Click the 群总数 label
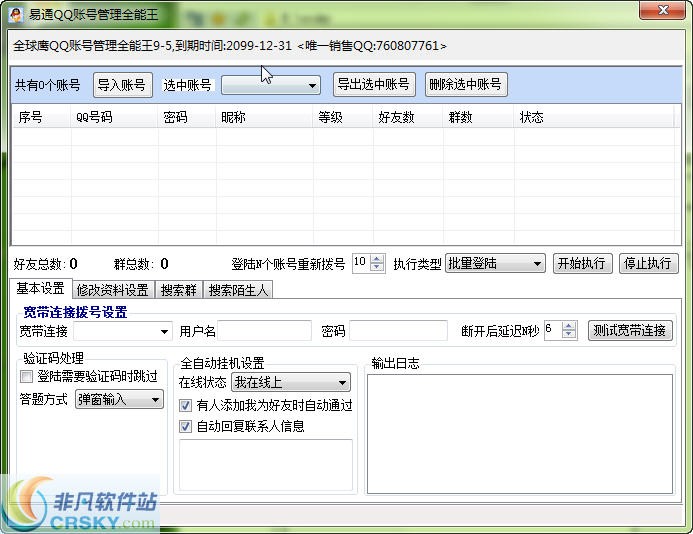The image size is (693, 534). (x=133, y=264)
